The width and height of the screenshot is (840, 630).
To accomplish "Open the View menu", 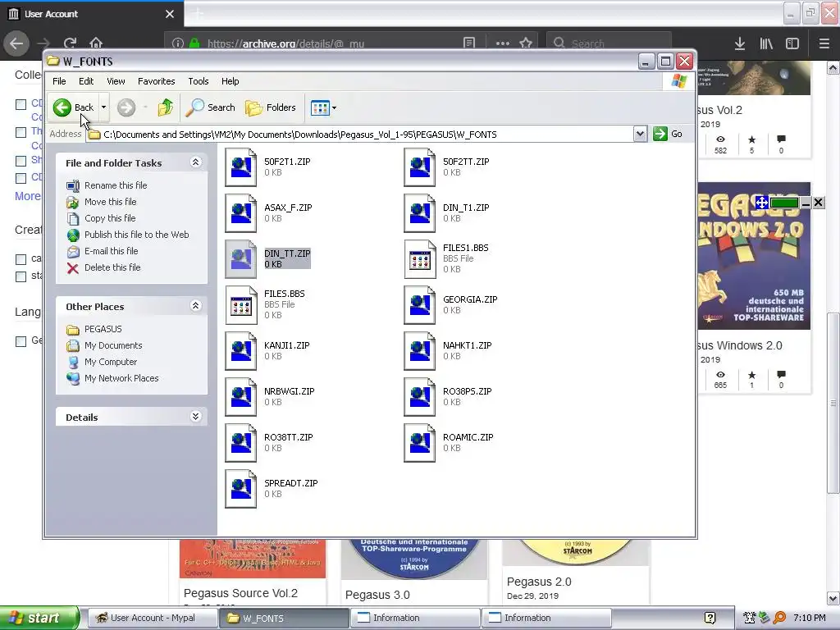I will click(x=116, y=81).
